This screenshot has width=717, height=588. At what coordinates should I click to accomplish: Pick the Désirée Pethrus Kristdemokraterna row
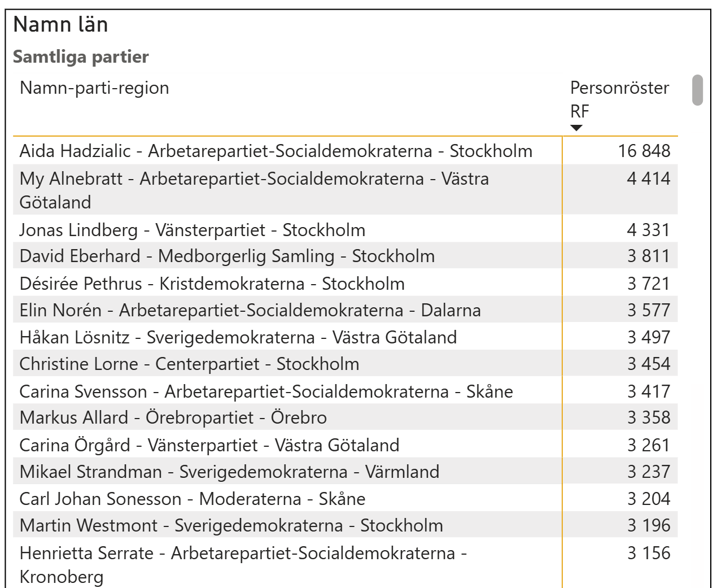point(212,284)
